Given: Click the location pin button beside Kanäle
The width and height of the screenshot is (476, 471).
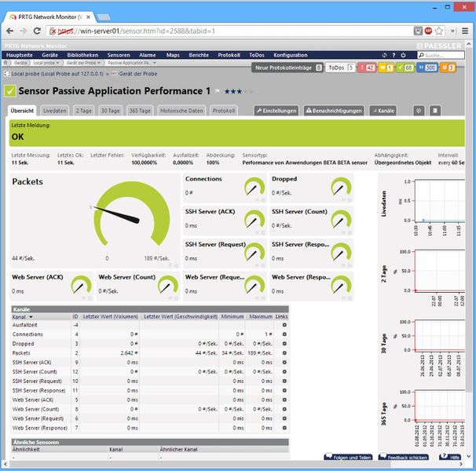Looking at the screenshot, I should [x=419, y=111].
